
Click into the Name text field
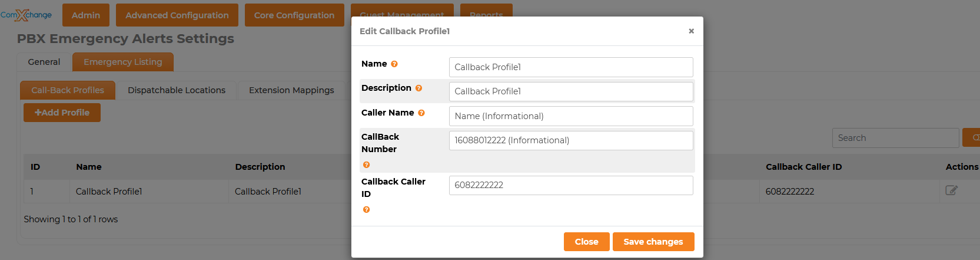click(x=570, y=67)
